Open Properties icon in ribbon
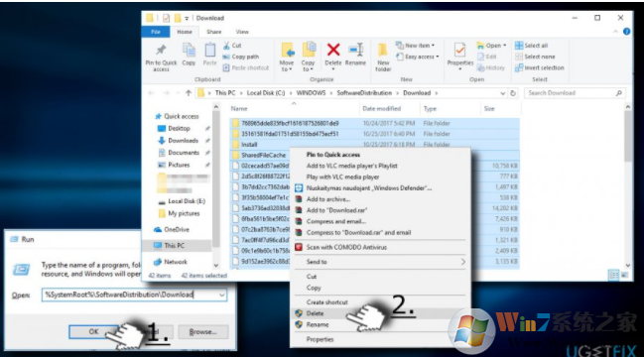 [x=459, y=51]
